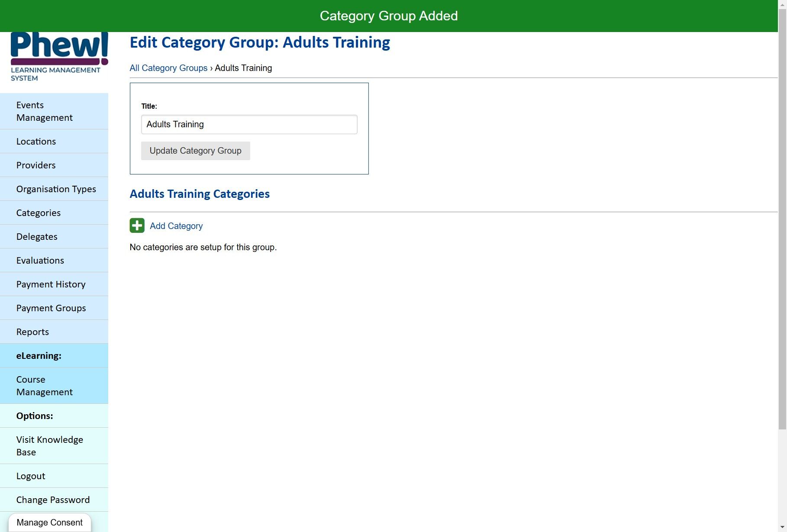The width and height of the screenshot is (787, 532).
Task: Go to Locations in the sidebar
Action: point(36,142)
